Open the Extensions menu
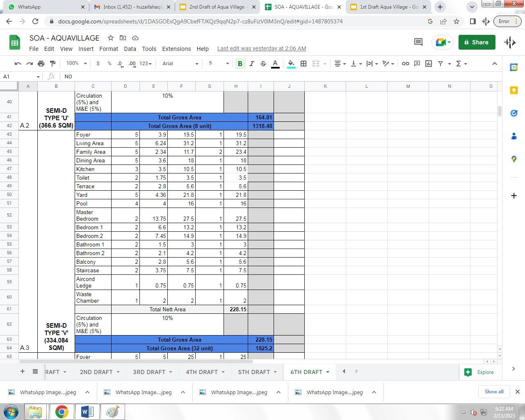This screenshot has height=420, width=525. 176,48
